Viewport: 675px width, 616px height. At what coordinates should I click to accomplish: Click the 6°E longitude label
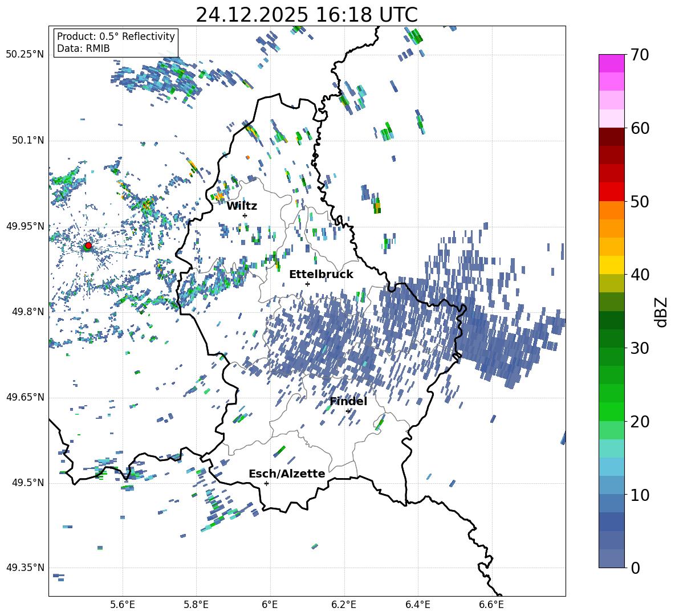pyautogui.click(x=270, y=605)
